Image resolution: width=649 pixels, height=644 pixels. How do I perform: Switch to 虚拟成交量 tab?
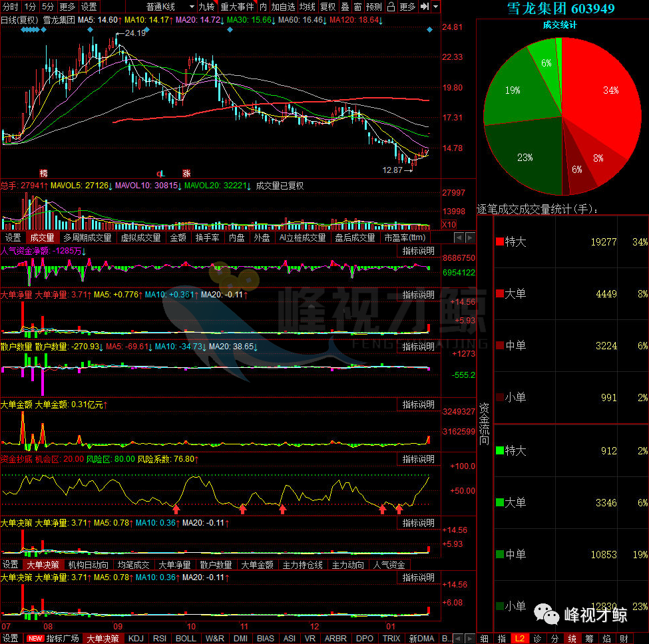coord(140,238)
